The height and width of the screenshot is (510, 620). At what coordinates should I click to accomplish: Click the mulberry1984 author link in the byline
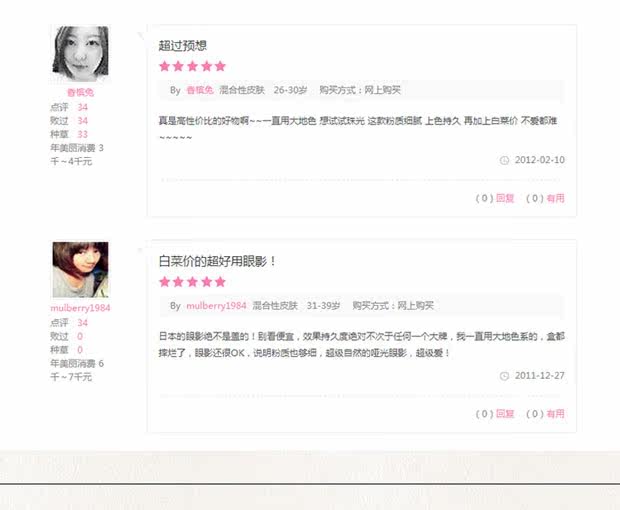(x=216, y=306)
